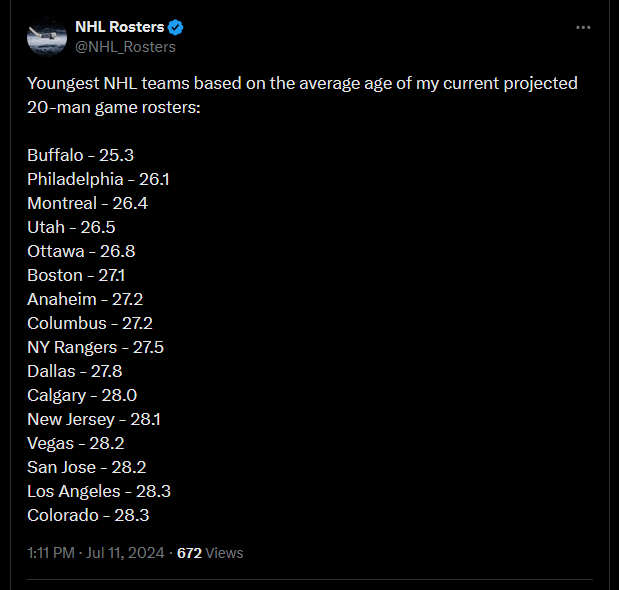The width and height of the screenshot is (619, 590).
Task: Click the @NHL_Rosters handle
Action: [x=125, y=46]
